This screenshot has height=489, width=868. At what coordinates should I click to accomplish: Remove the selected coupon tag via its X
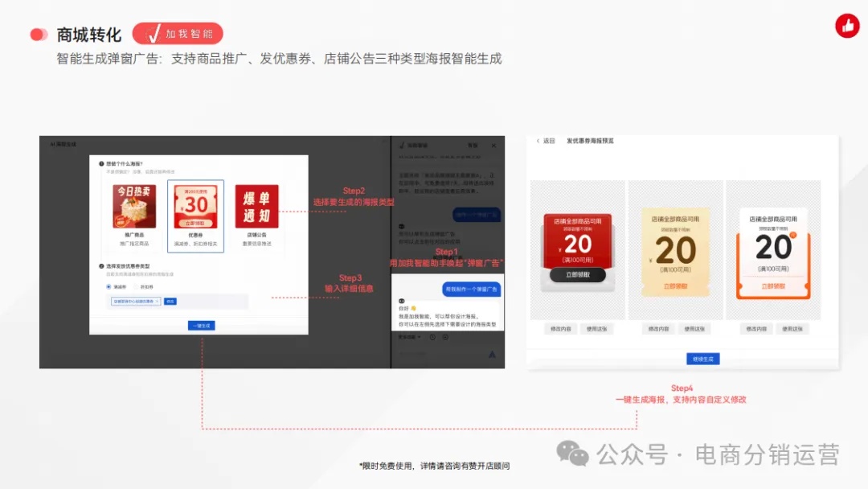(158, 302)
